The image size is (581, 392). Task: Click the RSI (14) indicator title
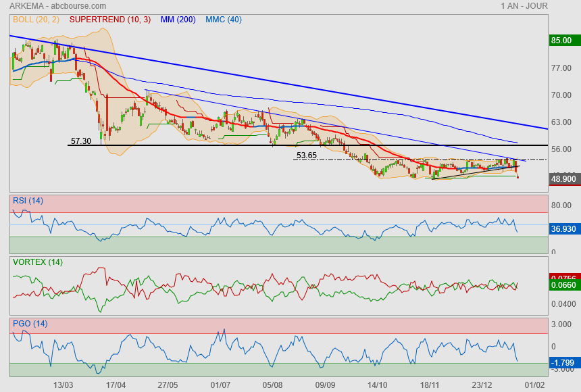tap(28, 200)
